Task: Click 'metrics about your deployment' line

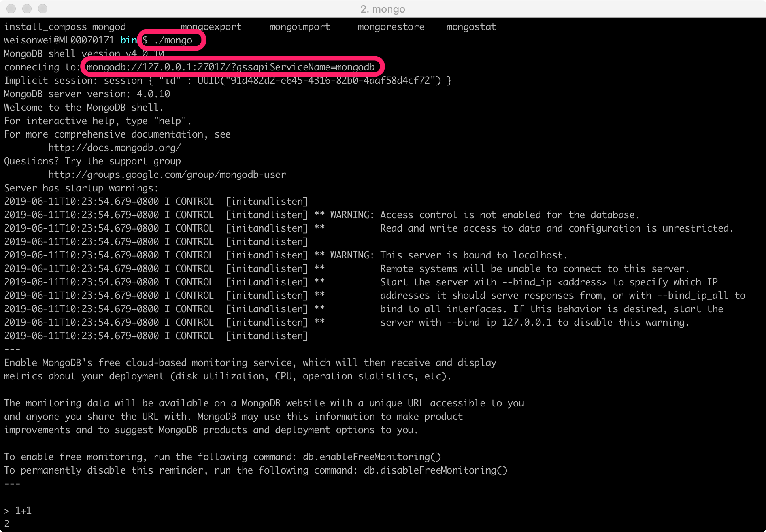Action: [x=228, y=376]
